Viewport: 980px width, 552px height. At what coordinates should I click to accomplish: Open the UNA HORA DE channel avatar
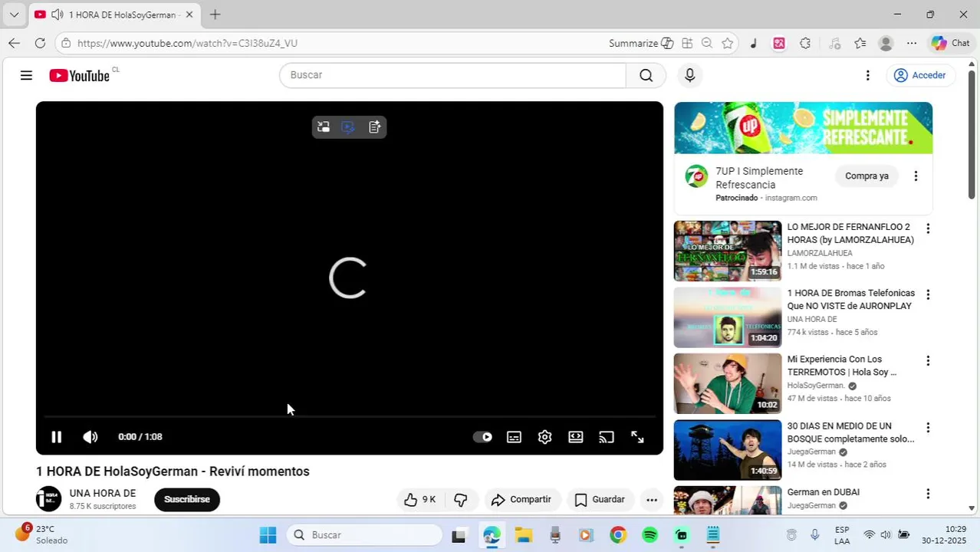48,499
